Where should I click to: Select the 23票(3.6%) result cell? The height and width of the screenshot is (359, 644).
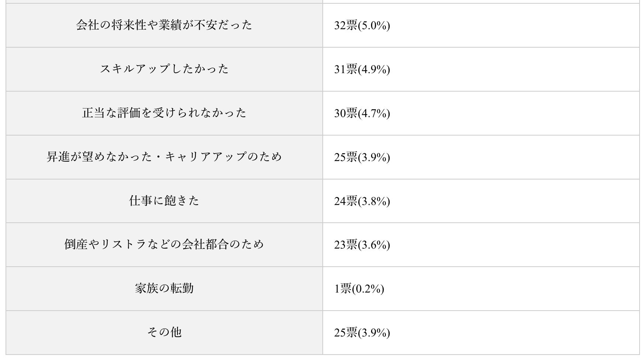362,245
